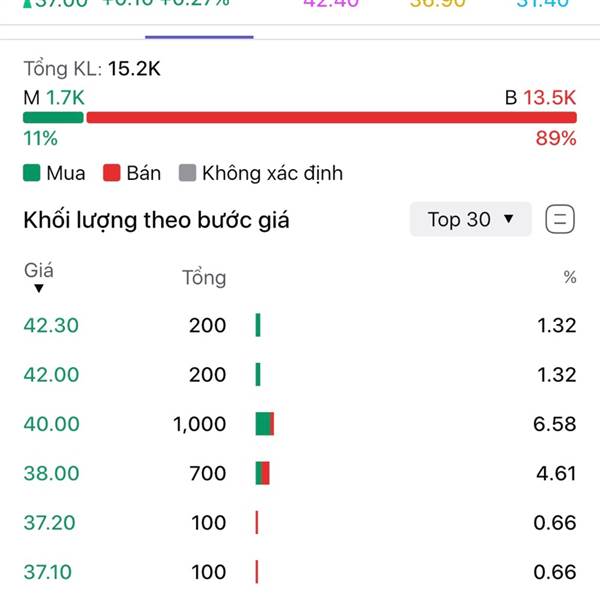Click the green bar for 42.00

pos(258,374)
